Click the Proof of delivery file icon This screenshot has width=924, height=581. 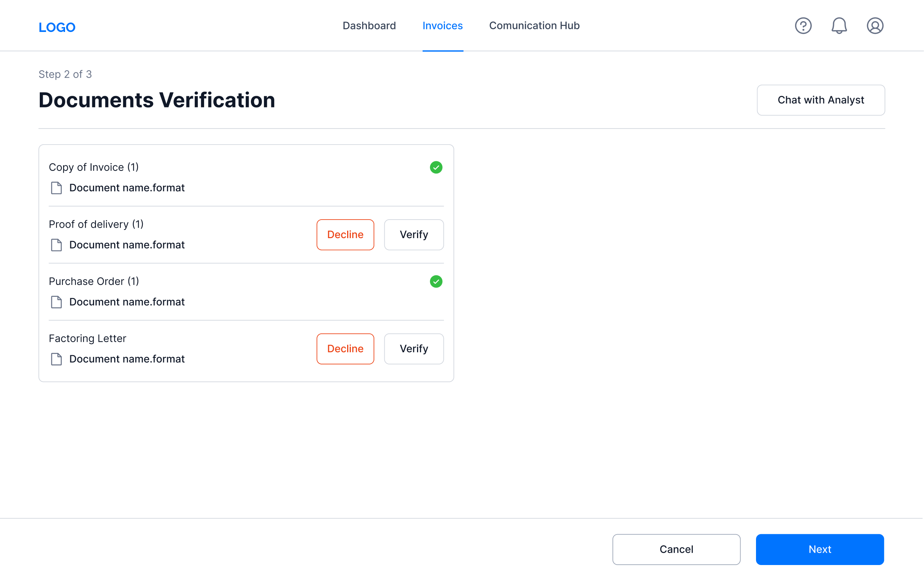click(56, 245)
